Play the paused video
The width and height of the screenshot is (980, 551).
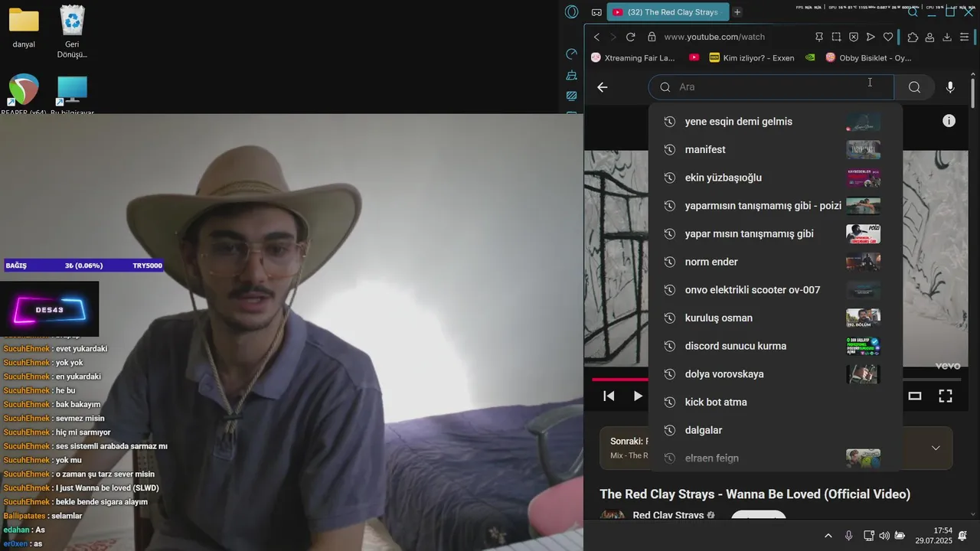pyautogui.click(x=638, y=396)
